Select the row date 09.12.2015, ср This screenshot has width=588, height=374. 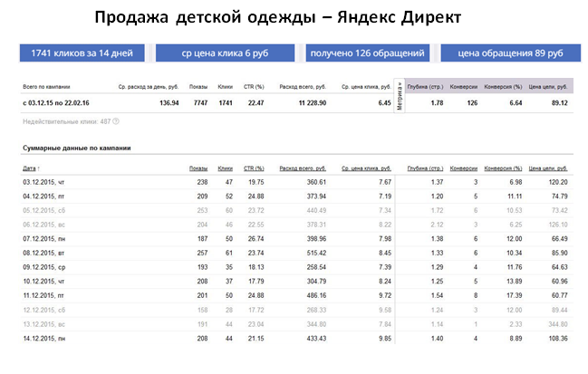pos(43,267)
